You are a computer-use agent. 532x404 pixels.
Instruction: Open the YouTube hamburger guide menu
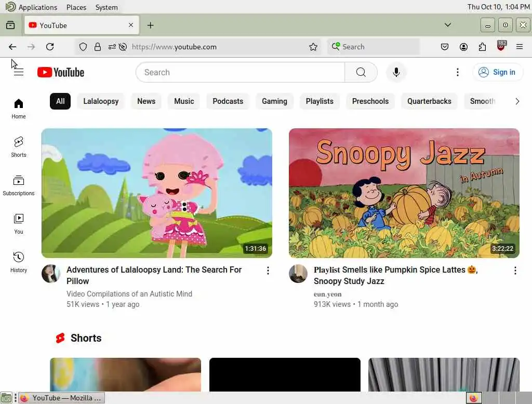click(x=19, y=72)
